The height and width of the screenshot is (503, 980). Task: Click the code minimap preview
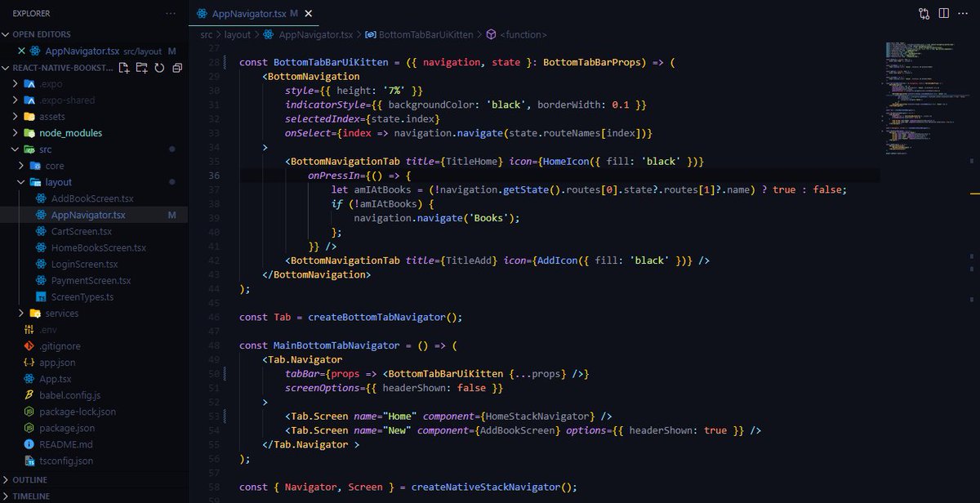point(923,98)
